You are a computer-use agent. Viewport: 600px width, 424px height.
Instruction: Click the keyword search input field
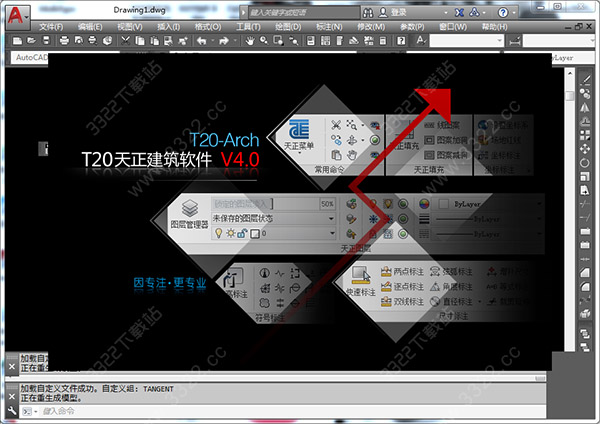click(x=304, y=13)
